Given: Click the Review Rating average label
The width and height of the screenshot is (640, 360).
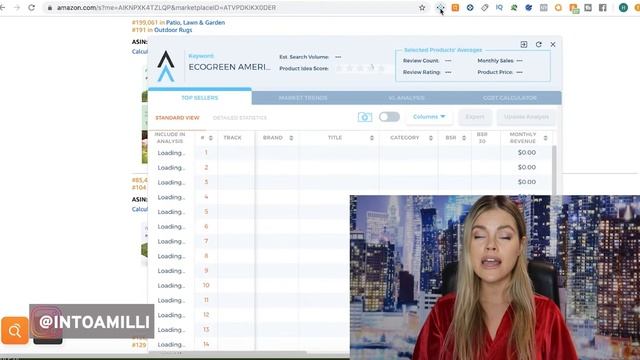Looking at the screenshot, I should 422,72.
